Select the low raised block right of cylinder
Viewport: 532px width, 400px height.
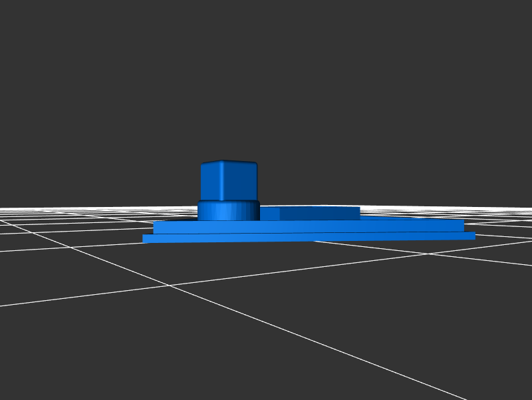click(x=309, y=214)
